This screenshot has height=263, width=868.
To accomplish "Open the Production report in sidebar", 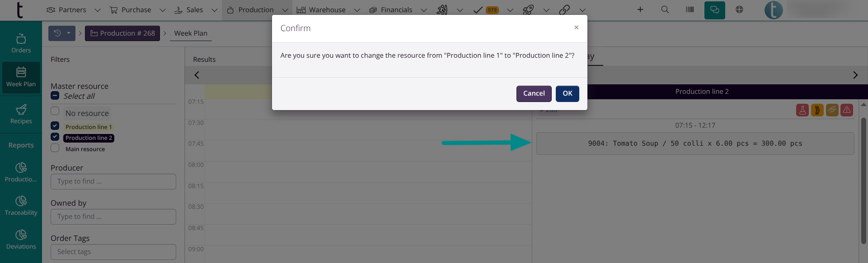I will [21, 172].
